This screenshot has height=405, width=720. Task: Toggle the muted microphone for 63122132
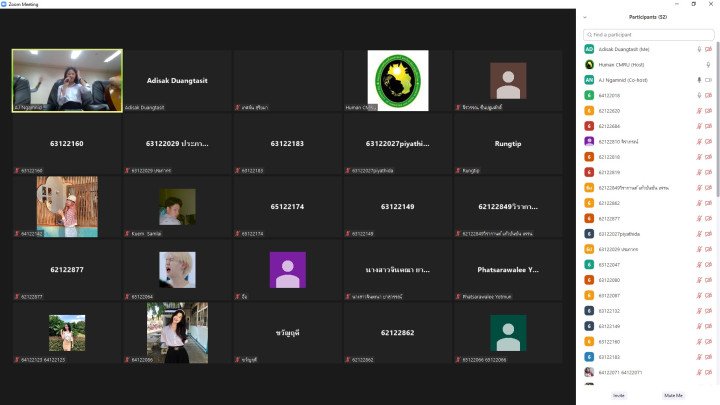point(699,311)
